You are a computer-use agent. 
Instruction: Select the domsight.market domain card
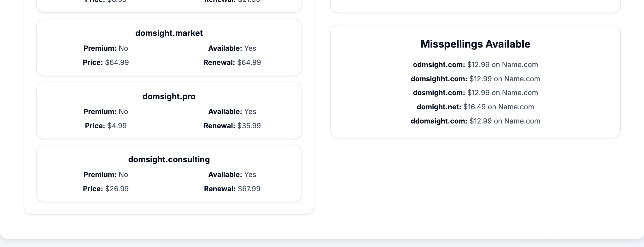point(169,47)
